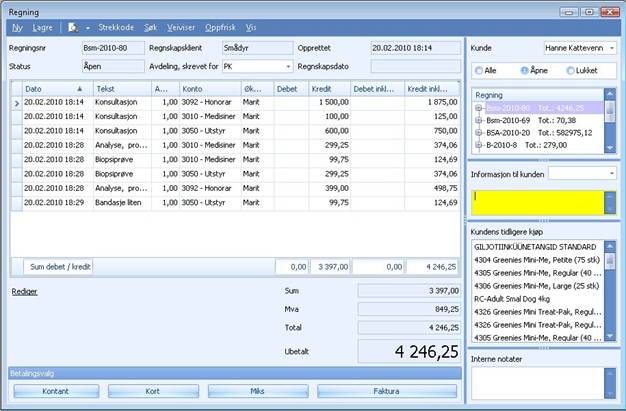Click the Kontant payment button
This screenshot has width=626, height=411.
(56, 391)
